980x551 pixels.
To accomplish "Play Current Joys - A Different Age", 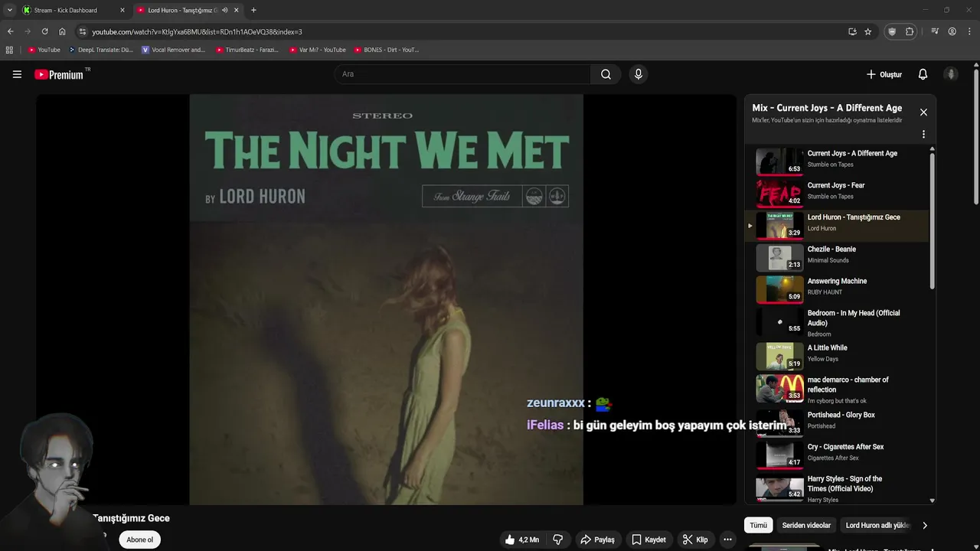I will [837, 160].
